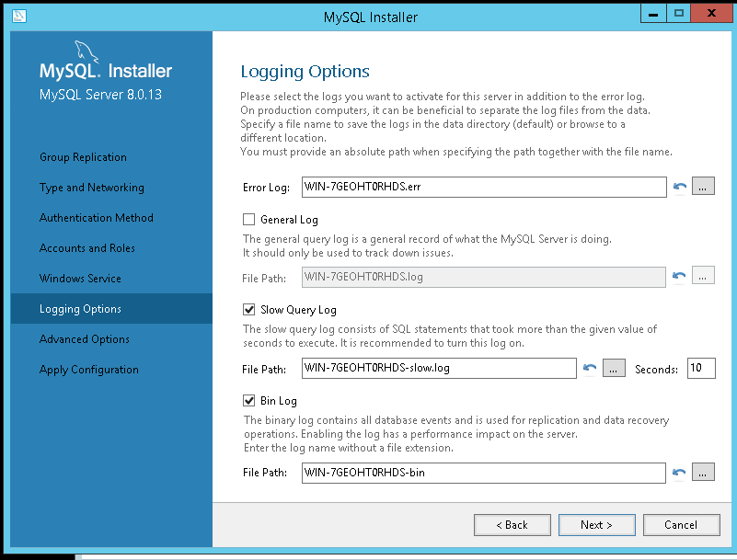Reset Bin Log path to default

680,473
